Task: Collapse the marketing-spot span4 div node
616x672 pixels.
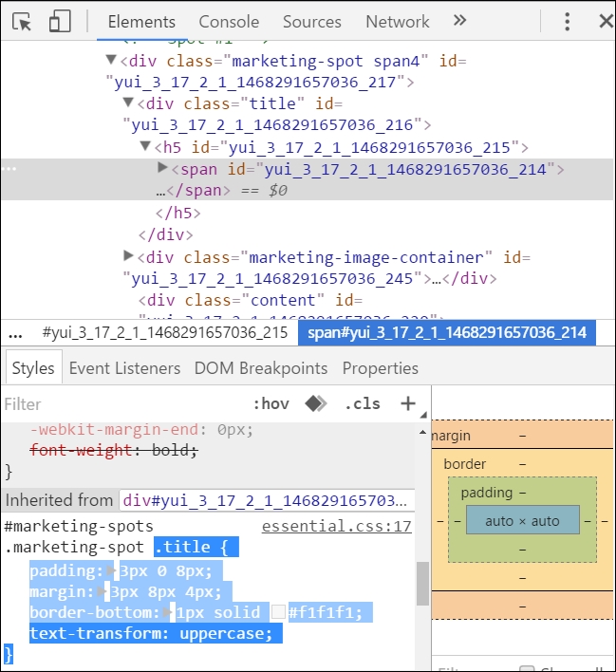Action: click(111, 60)
